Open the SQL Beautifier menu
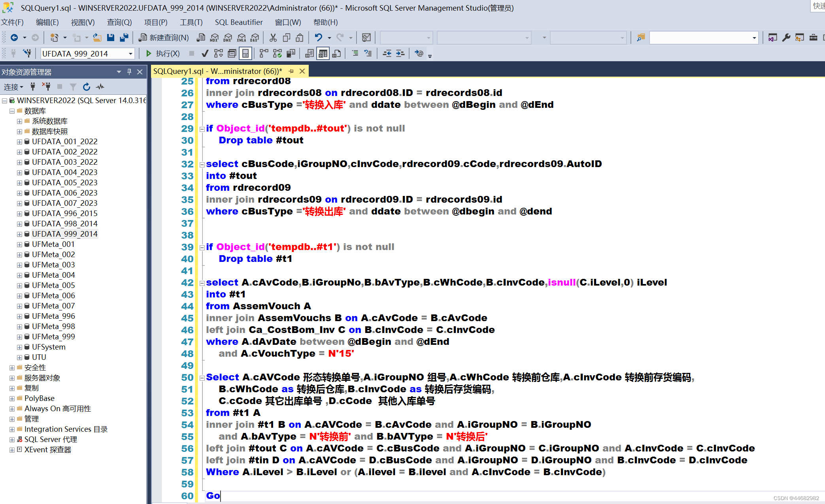825x504 pixels. (238, 22)
